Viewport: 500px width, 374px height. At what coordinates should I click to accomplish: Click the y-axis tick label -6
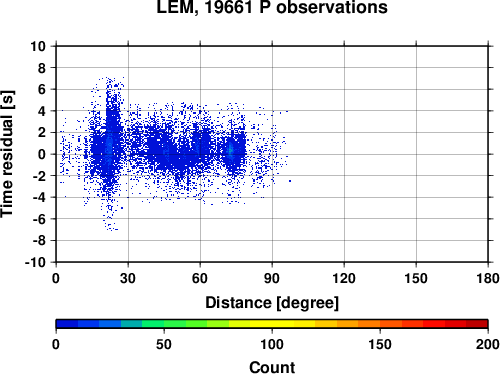(x=39, y=219)
